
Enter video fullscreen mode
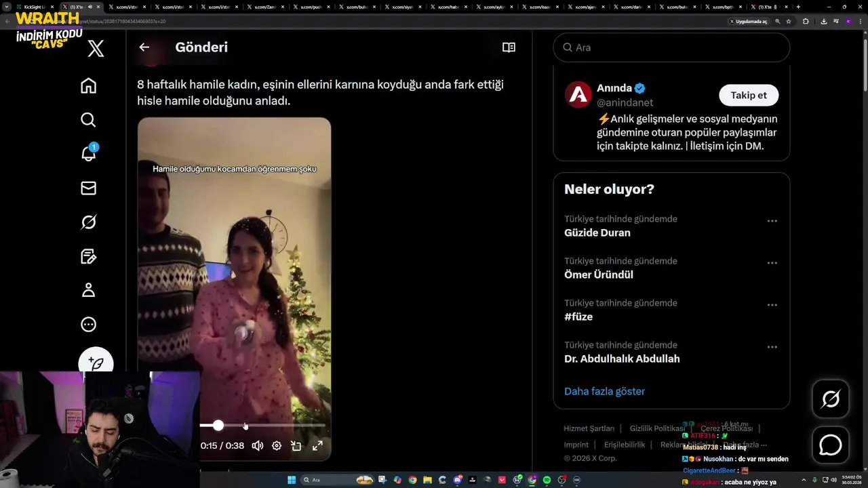[317, 446]
